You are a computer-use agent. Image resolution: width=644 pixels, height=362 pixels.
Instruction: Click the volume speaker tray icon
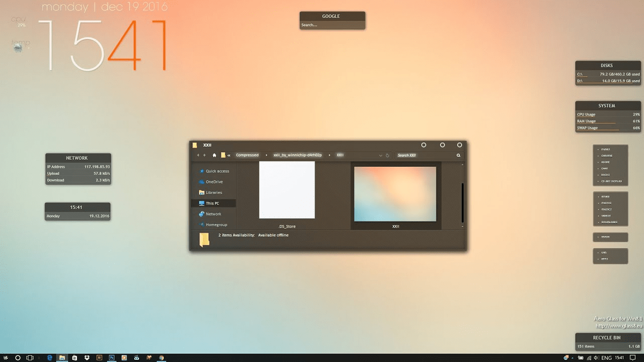tap(595, 358)
